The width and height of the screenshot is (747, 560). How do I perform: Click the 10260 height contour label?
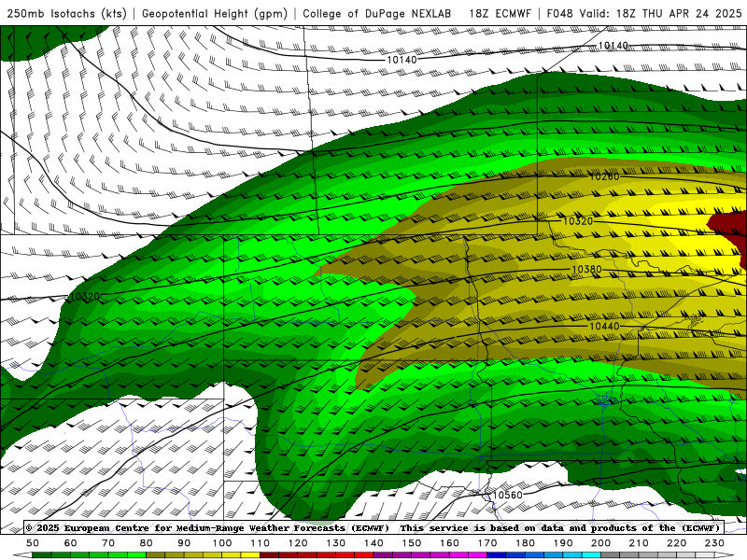click(x=604, y=176)
